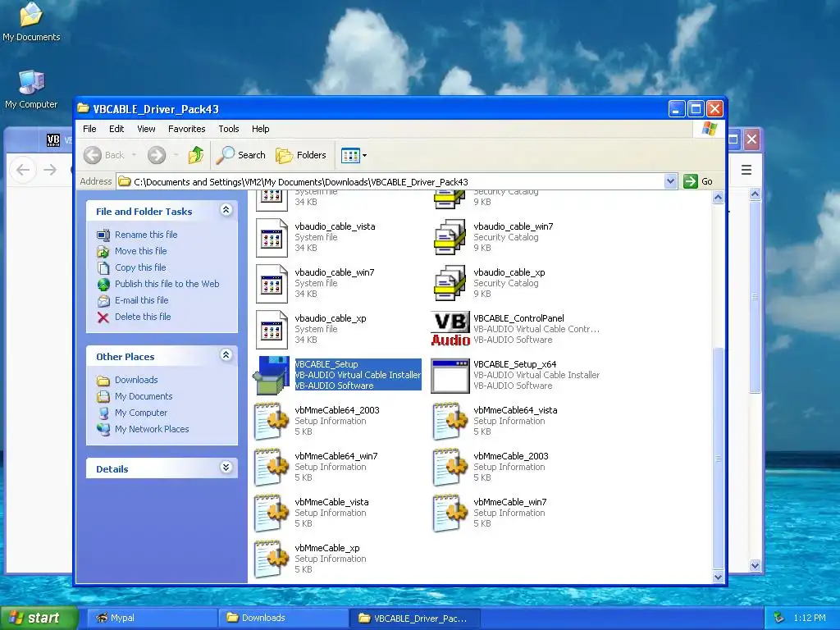Click the file list scroll down arrow

718,577
